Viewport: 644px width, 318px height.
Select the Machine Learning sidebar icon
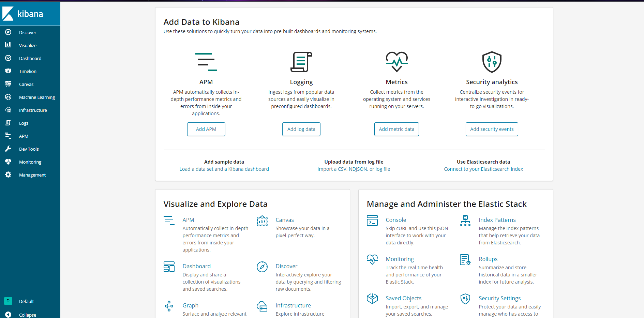pyautogui.click(x=8, y=97)
